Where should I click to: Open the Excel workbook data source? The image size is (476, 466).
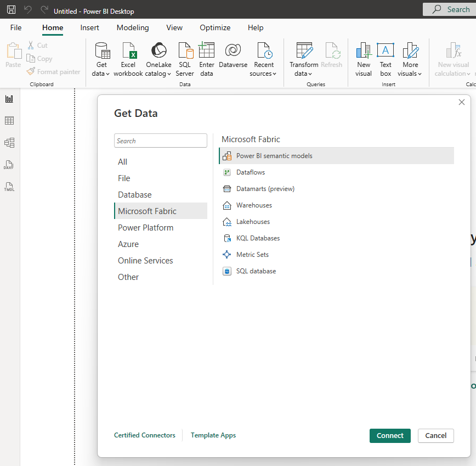click(128, 59)
